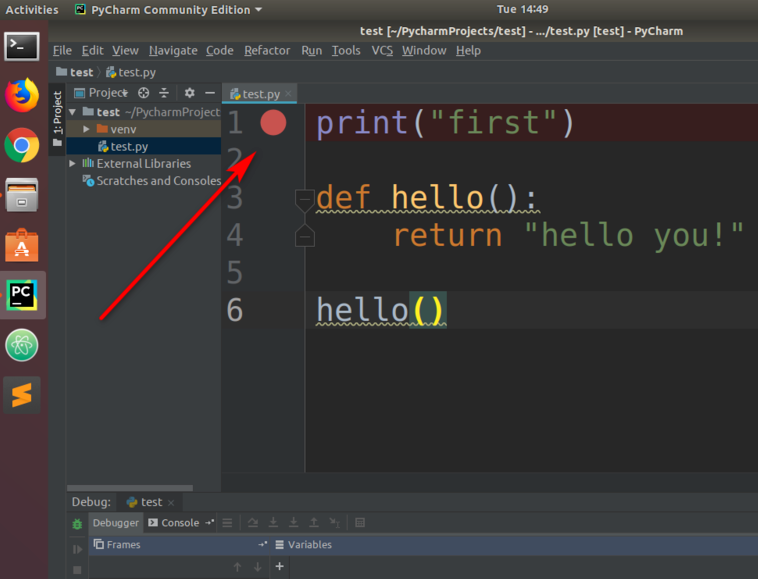Open the Help menu

pyautogui.click(x=468, y=51)
